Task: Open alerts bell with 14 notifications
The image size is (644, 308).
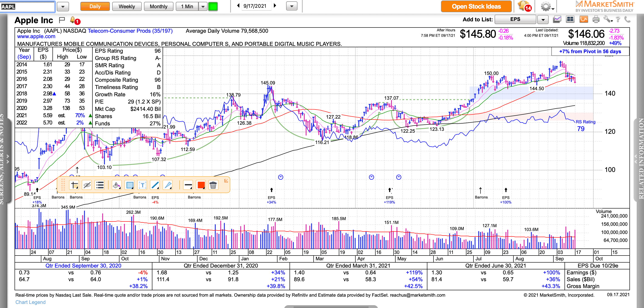Action: (525, 6)
